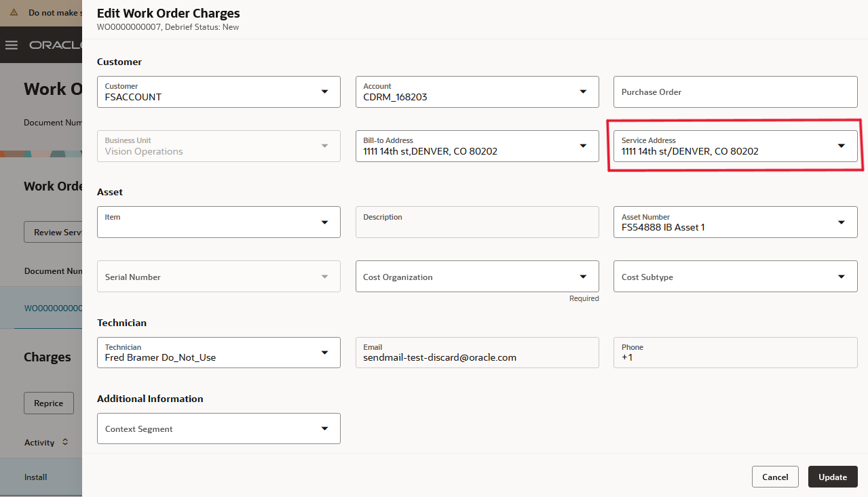This screenshot has width=868, height=497.
Task: Open the Account dropdown list
Action: tap(583, 92)
